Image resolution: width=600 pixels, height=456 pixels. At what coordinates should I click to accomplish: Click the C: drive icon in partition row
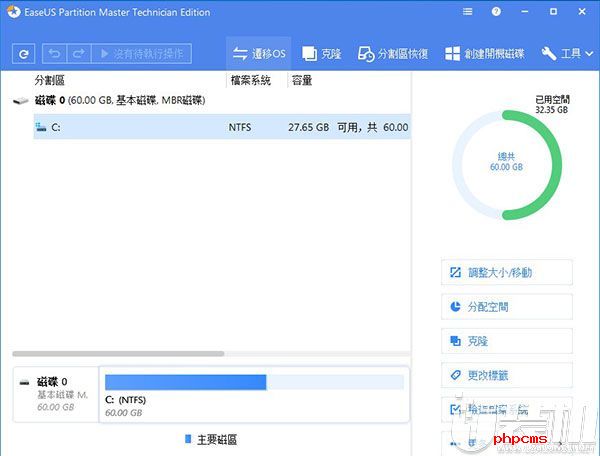(41, 127)
